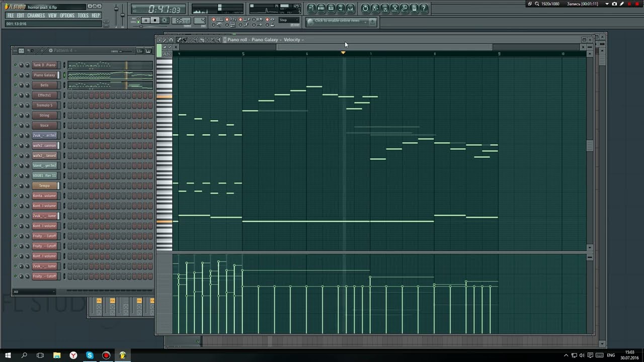
Task: Select the Delete tool in piano roll
Action: click(190, 40)
